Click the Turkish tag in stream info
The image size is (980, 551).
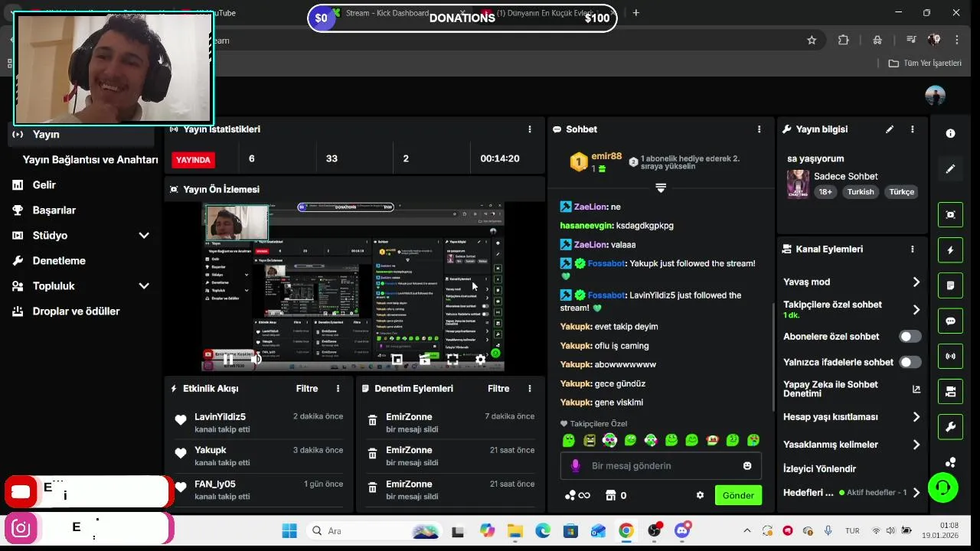860,192
